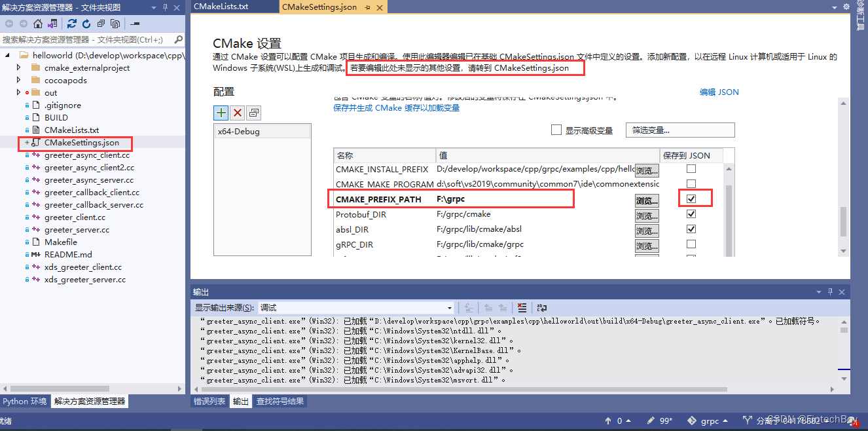Refresh the Solution Explorer file list

(86, 24)
